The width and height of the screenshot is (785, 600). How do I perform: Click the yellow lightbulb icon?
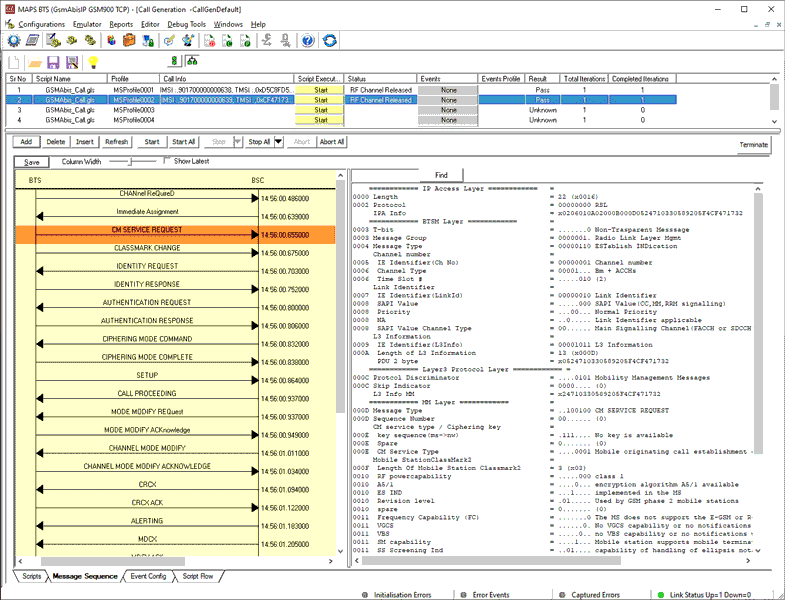(x=93, y=62)
